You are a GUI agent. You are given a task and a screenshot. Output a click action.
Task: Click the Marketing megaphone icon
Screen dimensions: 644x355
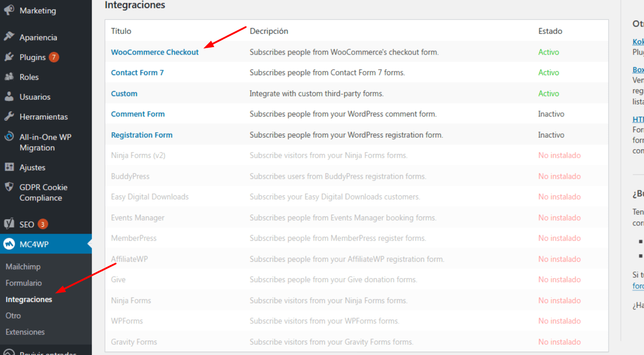(x=9, y=10)
